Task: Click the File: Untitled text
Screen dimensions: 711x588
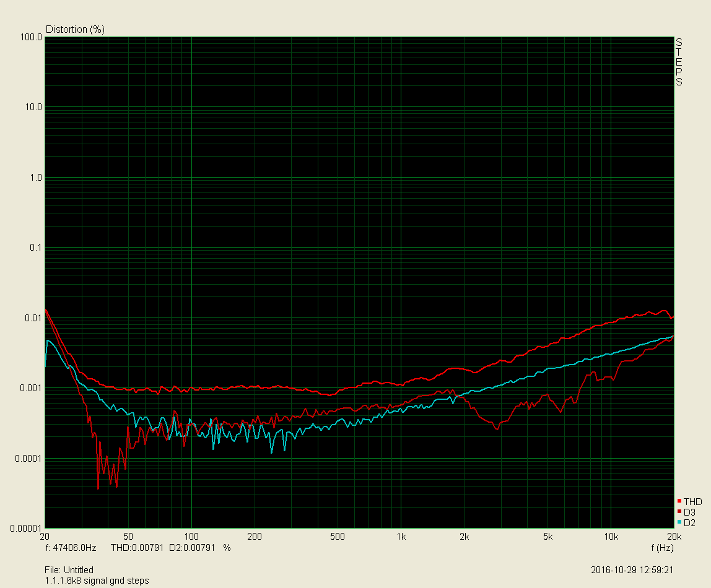Action: click(69, 570)
